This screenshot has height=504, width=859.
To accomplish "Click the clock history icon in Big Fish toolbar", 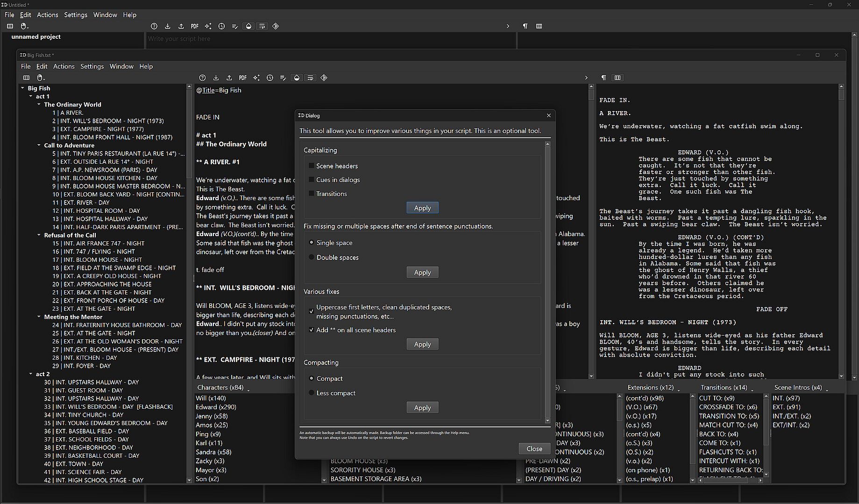I will (x=270, y=78).
